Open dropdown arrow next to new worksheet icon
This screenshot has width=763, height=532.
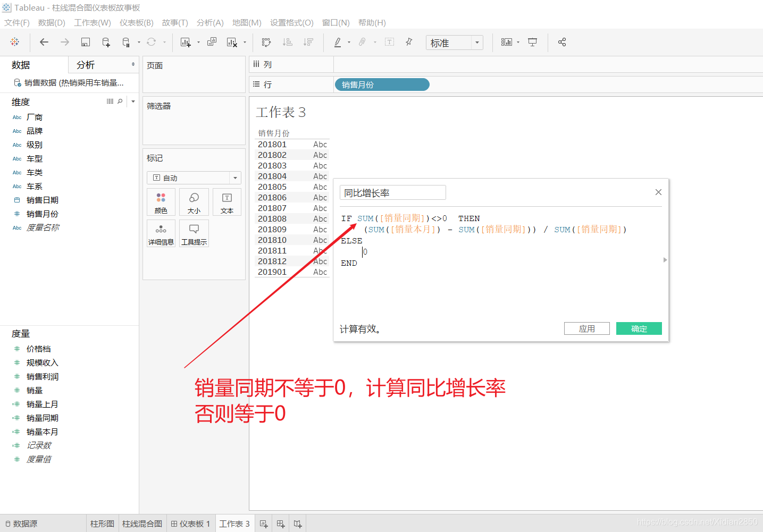point(198,42)
